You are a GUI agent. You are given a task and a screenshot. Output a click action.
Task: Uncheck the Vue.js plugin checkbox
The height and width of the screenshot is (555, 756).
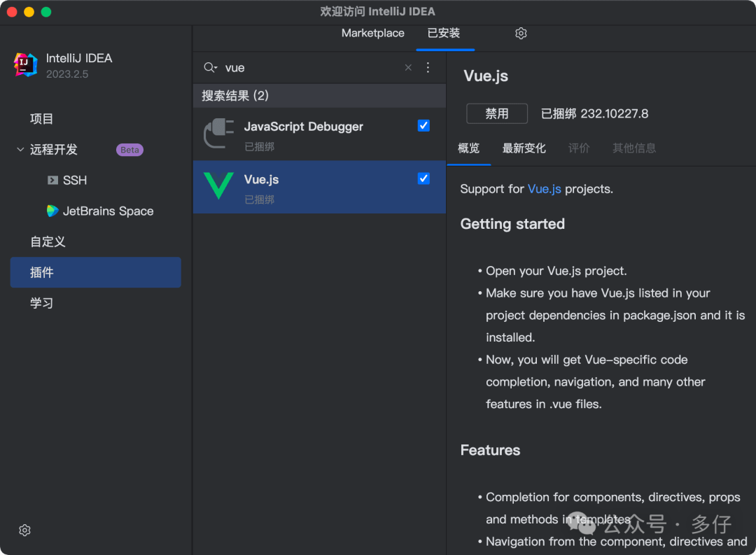pos(423,179)
